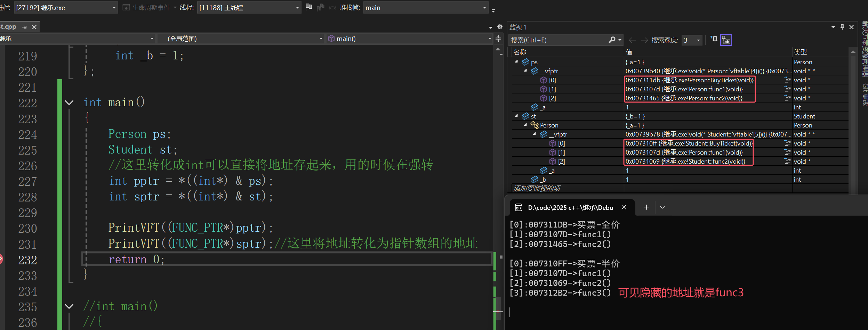Viewport: 868px width, 330px height.
Task: Open the terminal profiles dropdown chevron
Action: (x=662, y=207)
